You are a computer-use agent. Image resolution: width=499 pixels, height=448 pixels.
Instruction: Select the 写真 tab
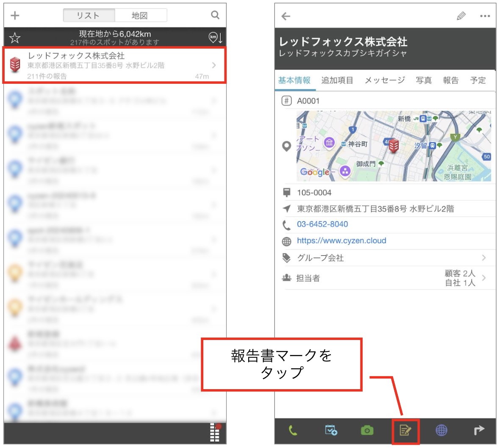point(424,80)
